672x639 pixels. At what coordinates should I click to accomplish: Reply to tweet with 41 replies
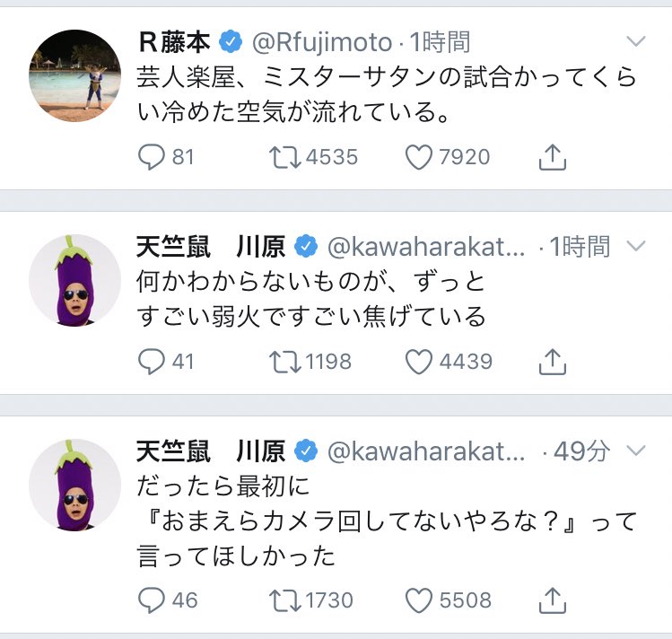pyautogui.click(x=152, y=362)
